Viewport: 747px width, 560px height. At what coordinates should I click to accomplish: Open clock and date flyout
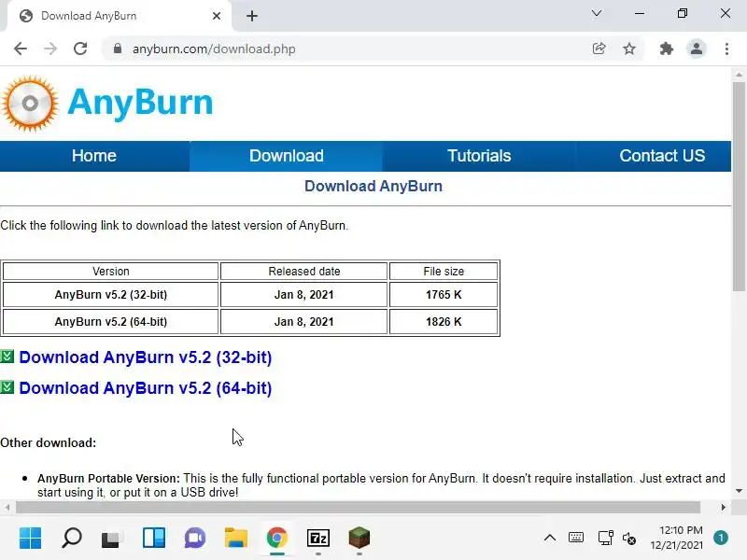pyautogui.click(x=678, y=538)
